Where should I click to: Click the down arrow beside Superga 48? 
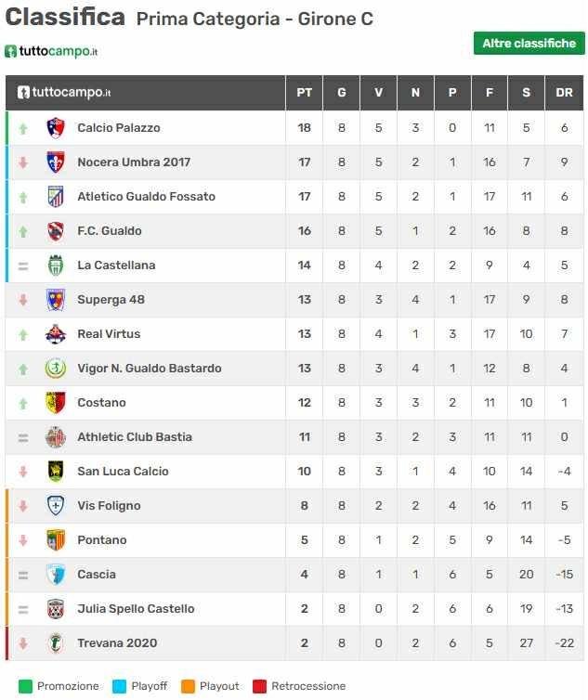[23, 300]
